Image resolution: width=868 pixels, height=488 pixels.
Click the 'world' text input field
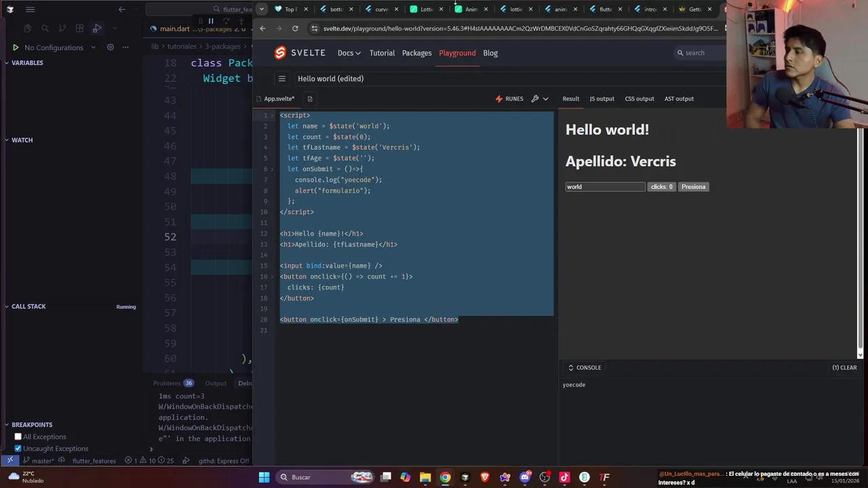click(x=605, y=187)
